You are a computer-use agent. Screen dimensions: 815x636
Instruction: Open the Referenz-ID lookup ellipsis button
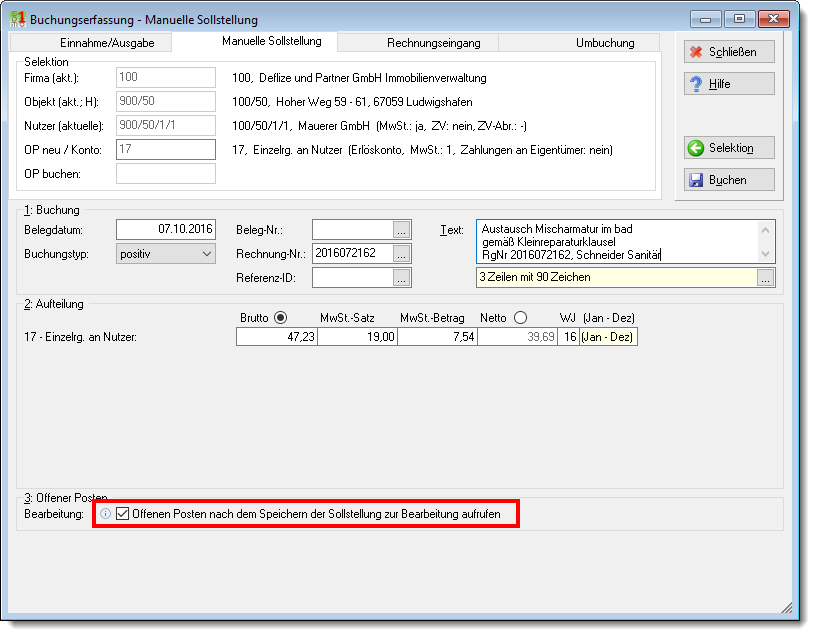click(x=401, y=277)
